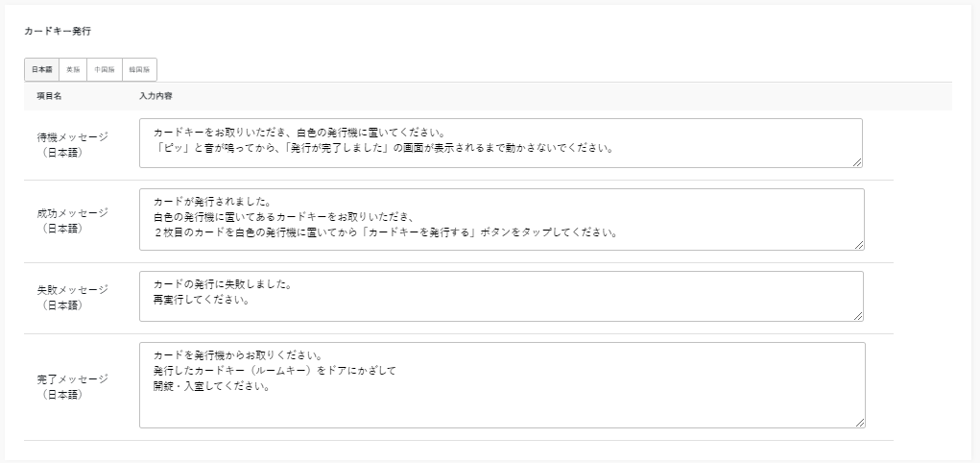
Task: Click the 完了メッセージ(日本語) row label
Action: (x=72, y=385)
